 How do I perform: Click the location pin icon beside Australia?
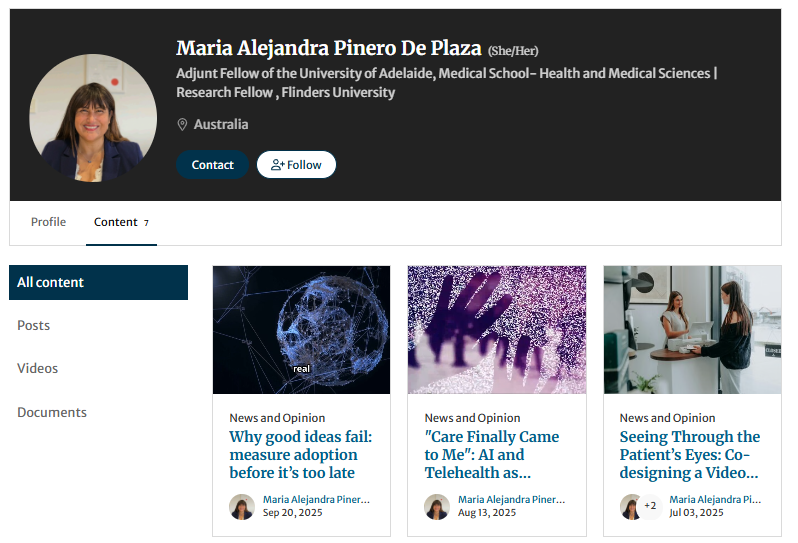(x=182, y=125)
